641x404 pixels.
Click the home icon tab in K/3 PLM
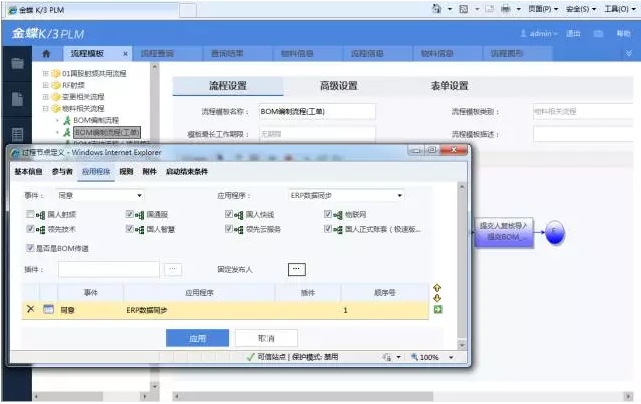(46, 54)
